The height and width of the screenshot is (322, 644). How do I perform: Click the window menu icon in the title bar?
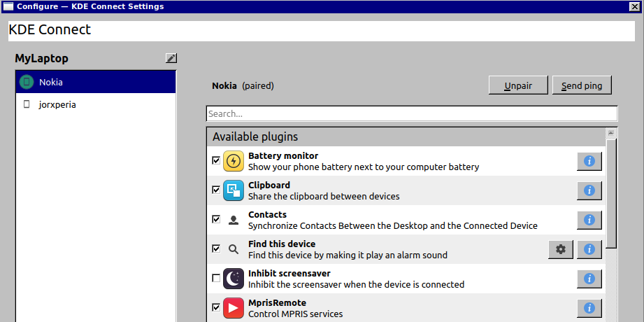8,6
